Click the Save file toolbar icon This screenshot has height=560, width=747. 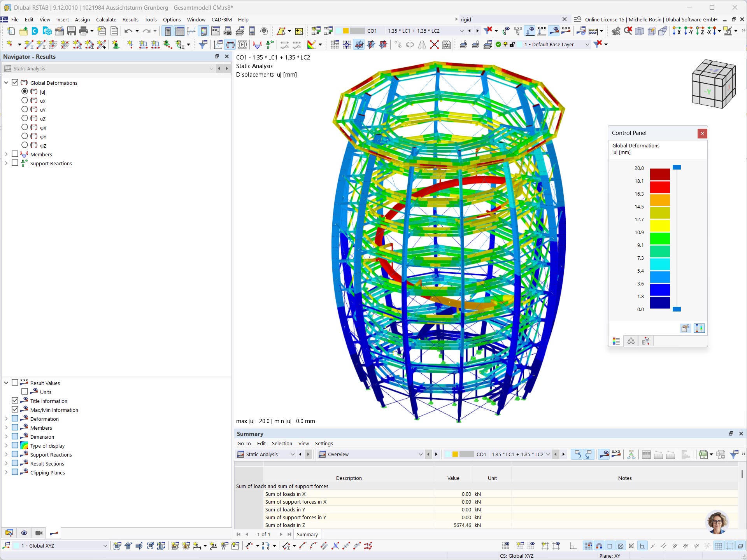71,31
